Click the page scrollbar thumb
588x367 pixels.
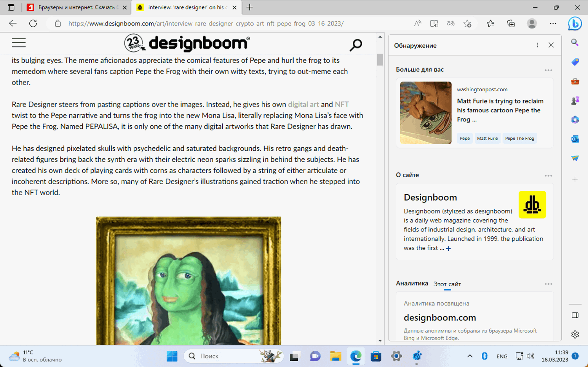tap(380, 60)
